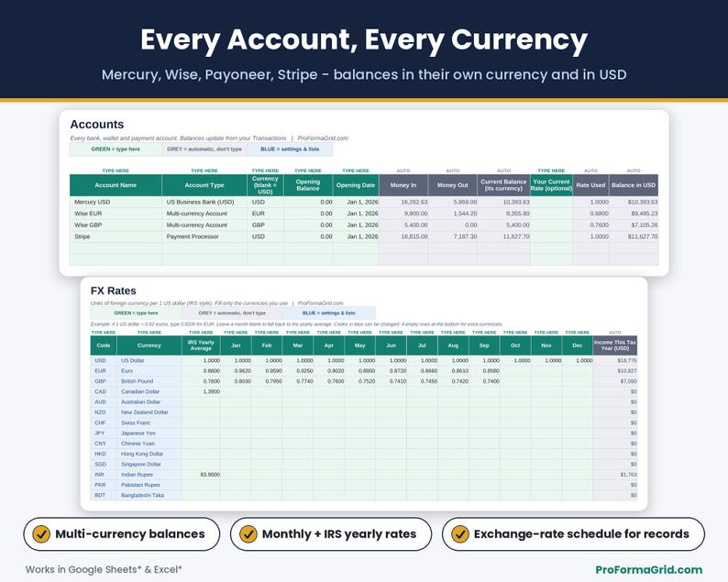Click the checkmark icon beside Monthly + IRS yearly rates

[x=248, y=534]
